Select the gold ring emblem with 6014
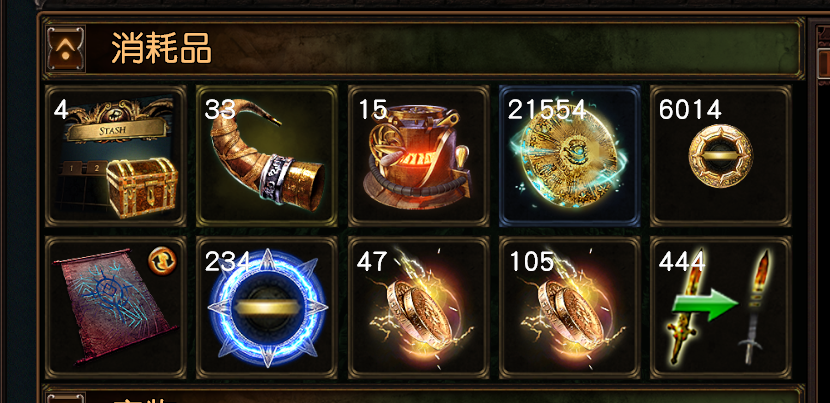Screen dimensions: 830x403 pos(720,156)
